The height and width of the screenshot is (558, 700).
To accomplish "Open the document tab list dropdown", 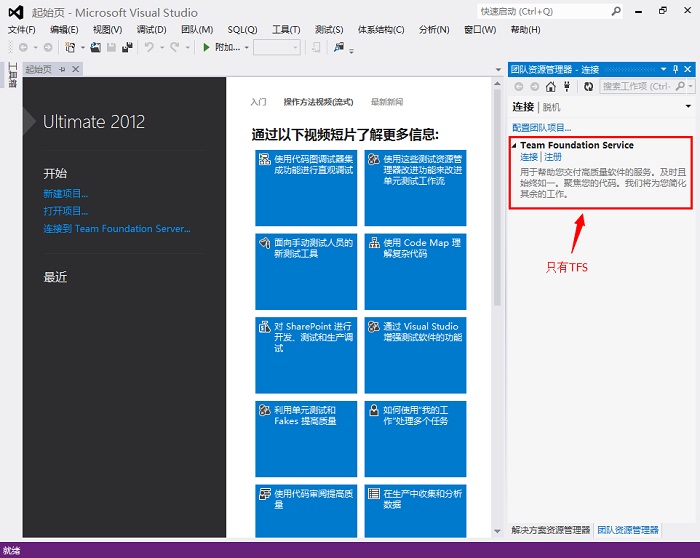I will coord(498,70).
